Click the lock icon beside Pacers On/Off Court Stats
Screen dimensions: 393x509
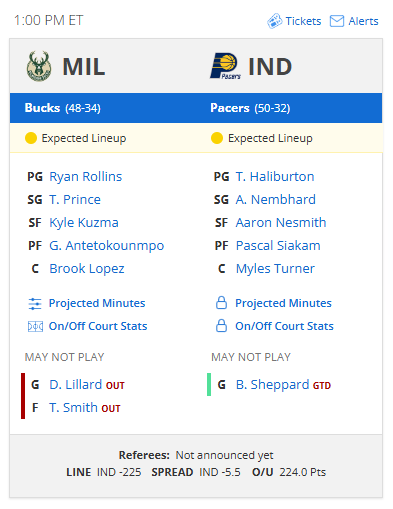tap(221, 326)
